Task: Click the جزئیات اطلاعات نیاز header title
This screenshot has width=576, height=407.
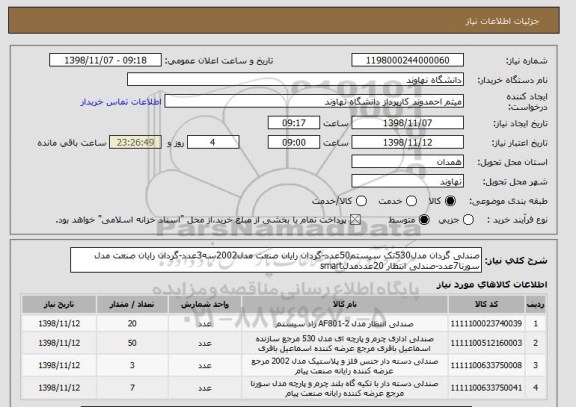Action: [502, 21]
